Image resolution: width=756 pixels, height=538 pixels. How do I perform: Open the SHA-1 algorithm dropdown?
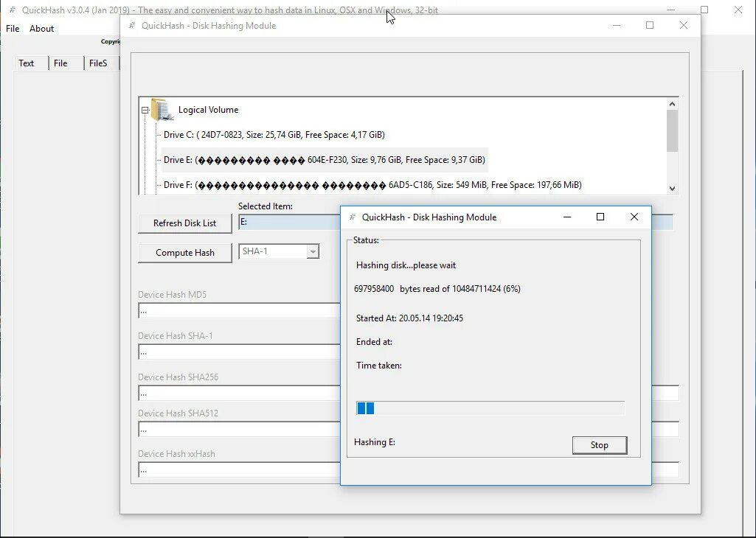313,251
